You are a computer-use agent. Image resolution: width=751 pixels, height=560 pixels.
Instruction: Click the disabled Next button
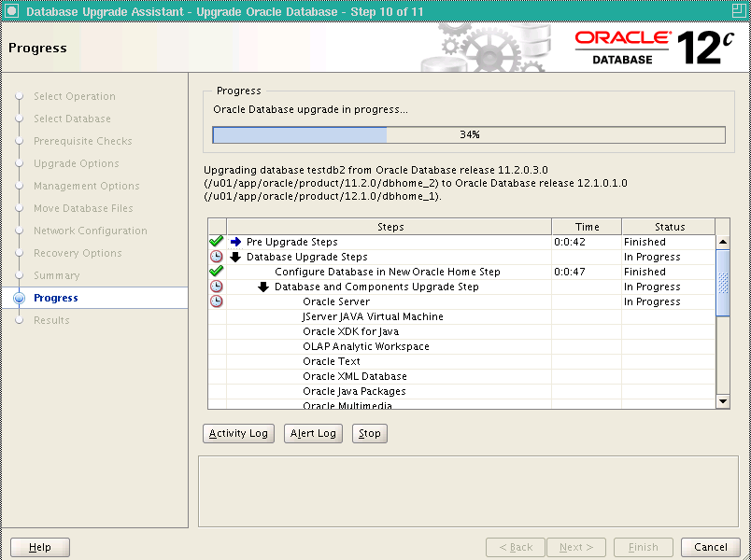pyautogui.click(x=576, y=547)
